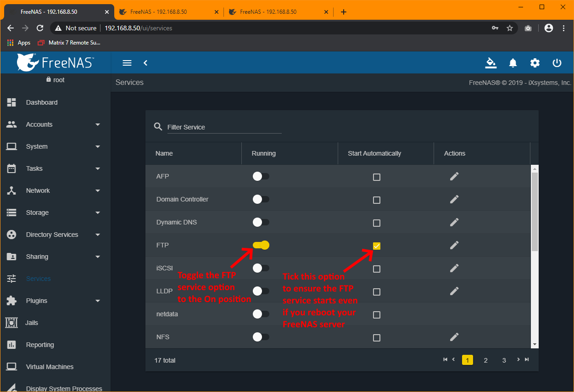Expand the Sharing menu

pos(55,257)
